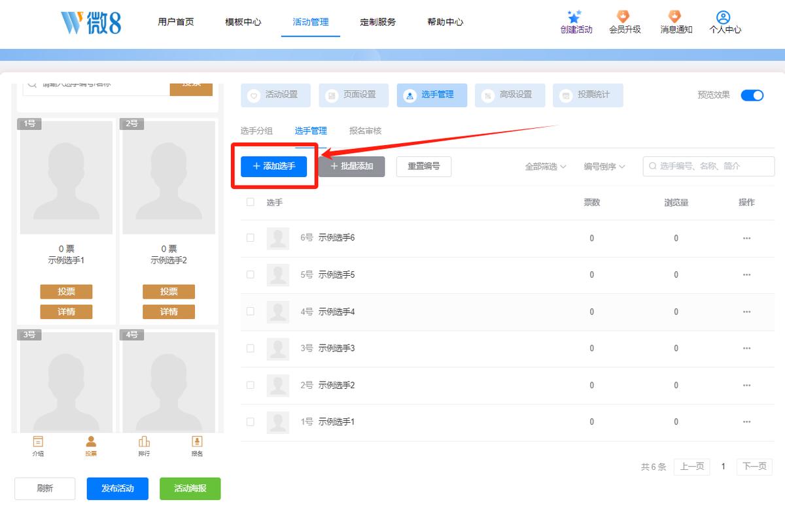The width and height of the screenshot is (785, 532).
Task: Expand the 全部筛选 filter dropdown
Action: [546, 167]
